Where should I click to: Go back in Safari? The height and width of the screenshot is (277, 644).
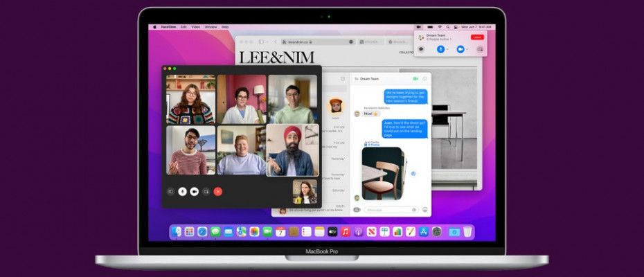[276, 42]
